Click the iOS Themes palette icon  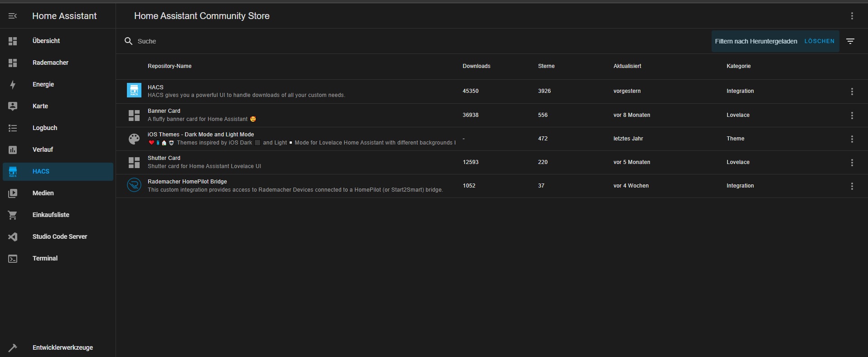pyautogui.click(x=134, y=139)
